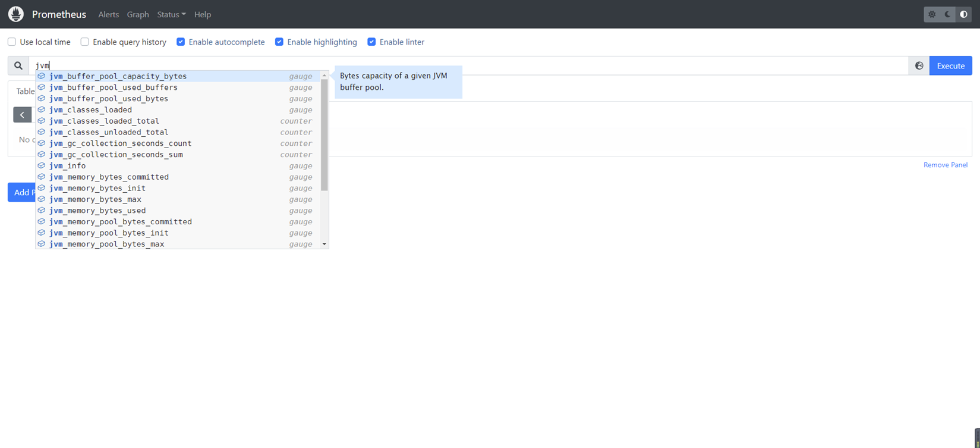Open the Graph page
Screen dimensions: 980x448
[x=138, y=14]
